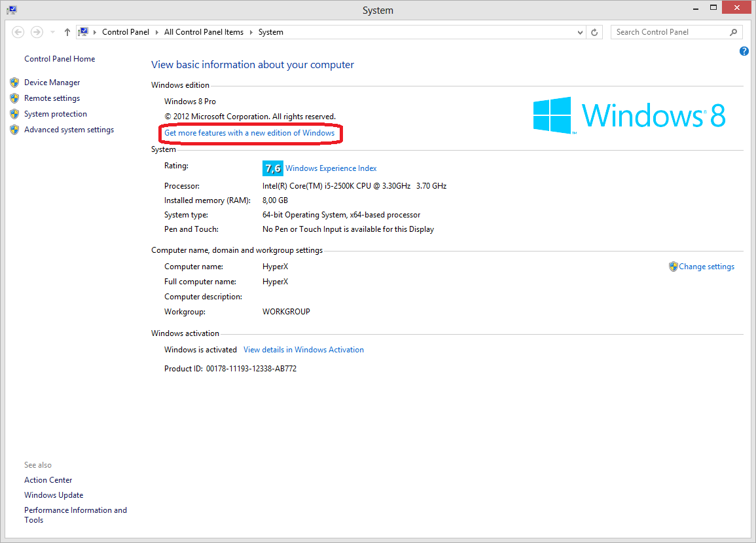Expand chevron after All Control Panel Items
Screen dimensions: 756x543
coord(251,32)
